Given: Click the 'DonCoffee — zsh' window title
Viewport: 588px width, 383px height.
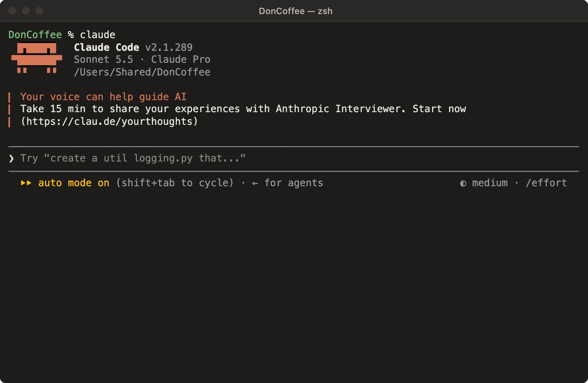Looking at the screenshot, I should [296, 11].
